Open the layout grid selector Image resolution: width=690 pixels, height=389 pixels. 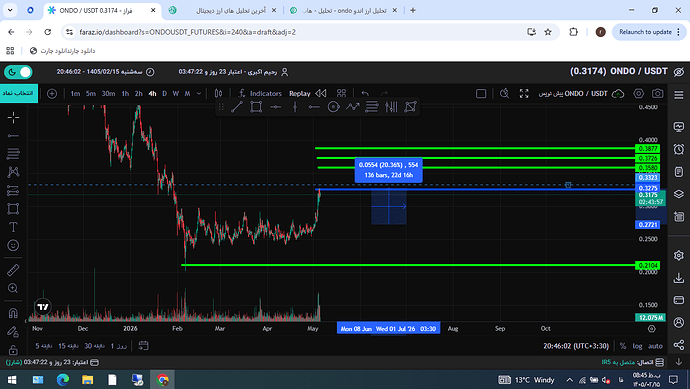341,93
